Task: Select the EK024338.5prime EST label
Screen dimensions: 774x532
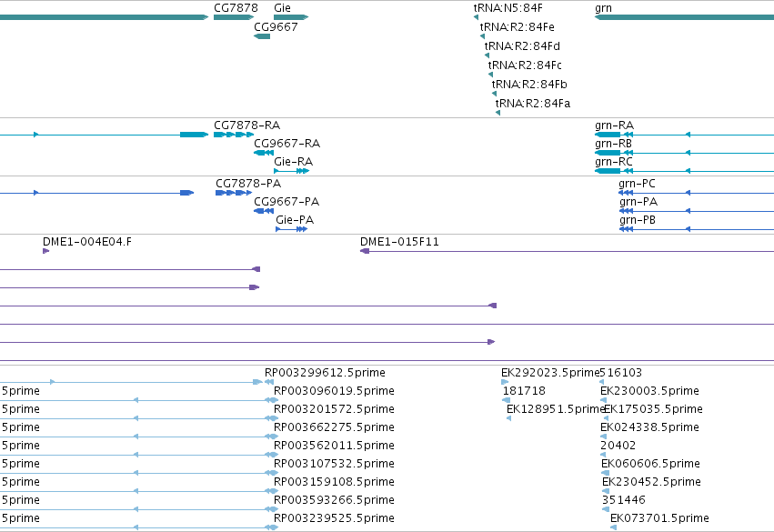Action: tap(649, 427)
